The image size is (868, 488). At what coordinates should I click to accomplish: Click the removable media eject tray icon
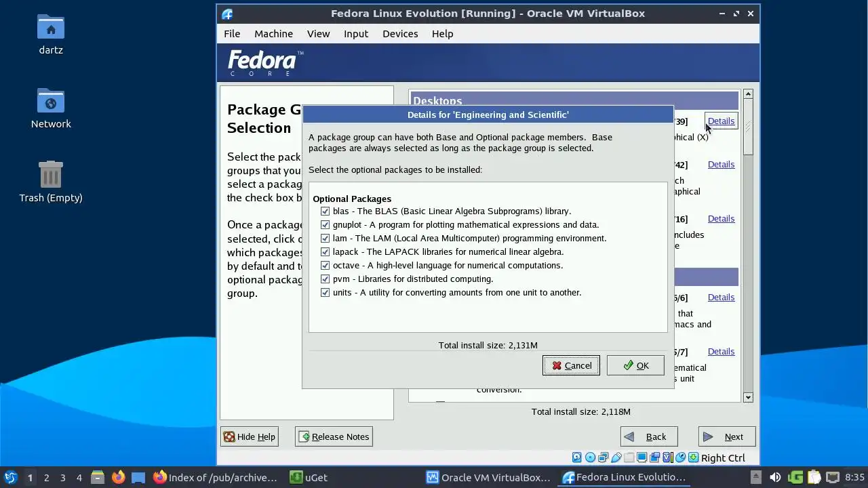756,477
